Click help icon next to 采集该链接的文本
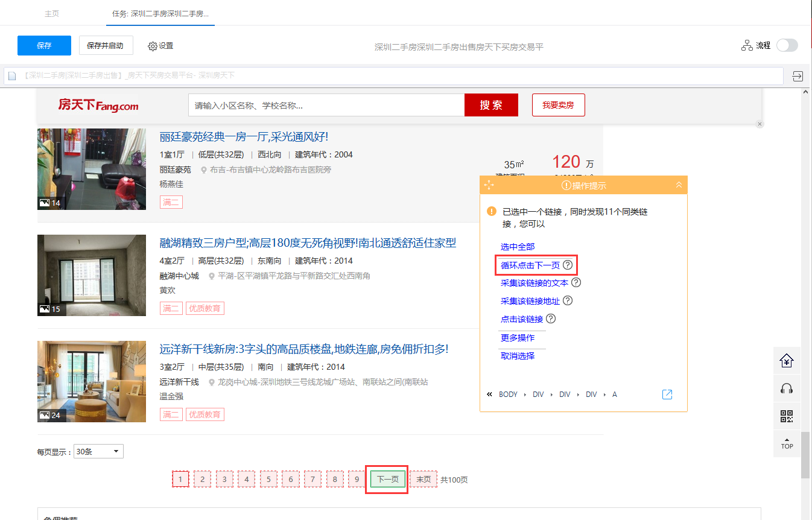This screenshot has height=520, width=812. [576, 282]
